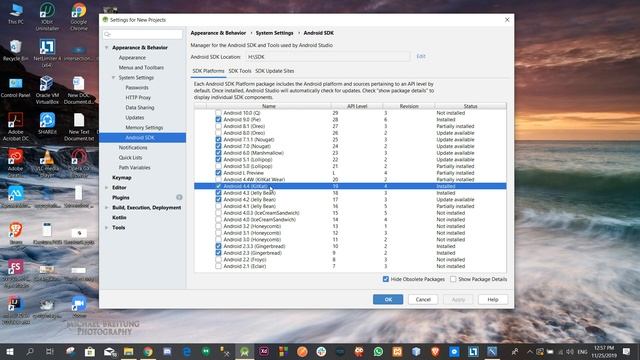Select Notifications in settings tree
The width and height of the screenshot is (640, 360).
pyautogui.click(x=133, y=148)
